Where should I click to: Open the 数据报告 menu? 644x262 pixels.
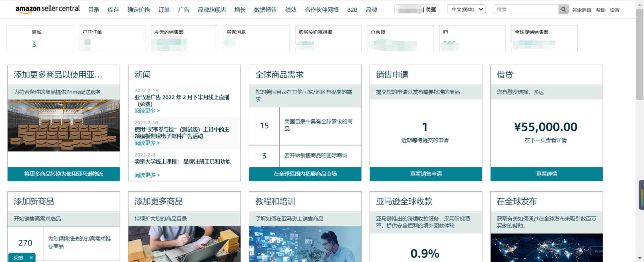tap(265, 10)
